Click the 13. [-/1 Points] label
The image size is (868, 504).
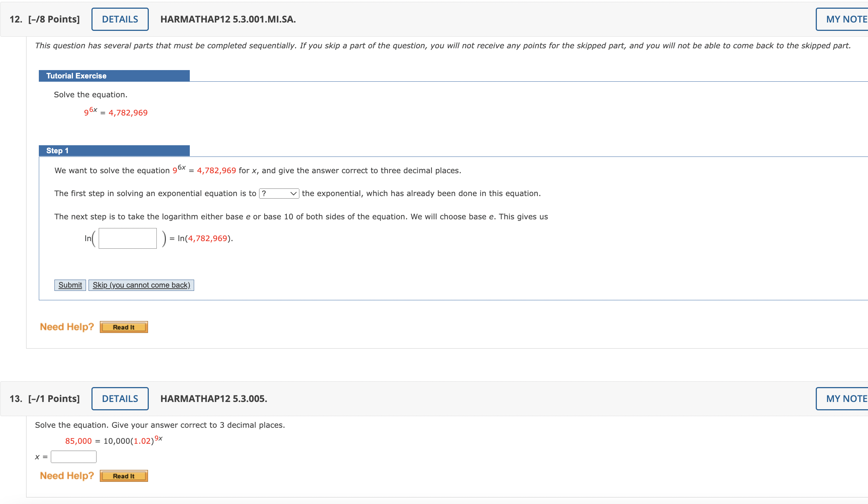point(45,399)
